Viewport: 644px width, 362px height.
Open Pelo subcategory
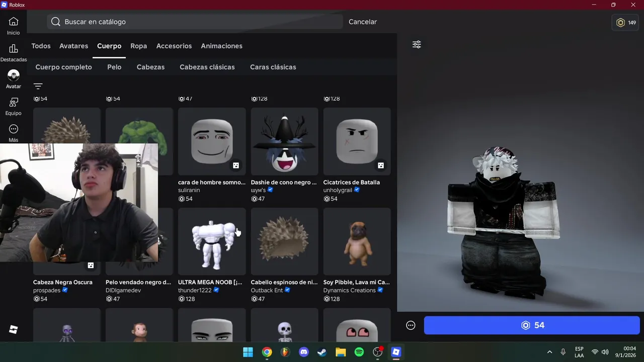pos(114,67)
